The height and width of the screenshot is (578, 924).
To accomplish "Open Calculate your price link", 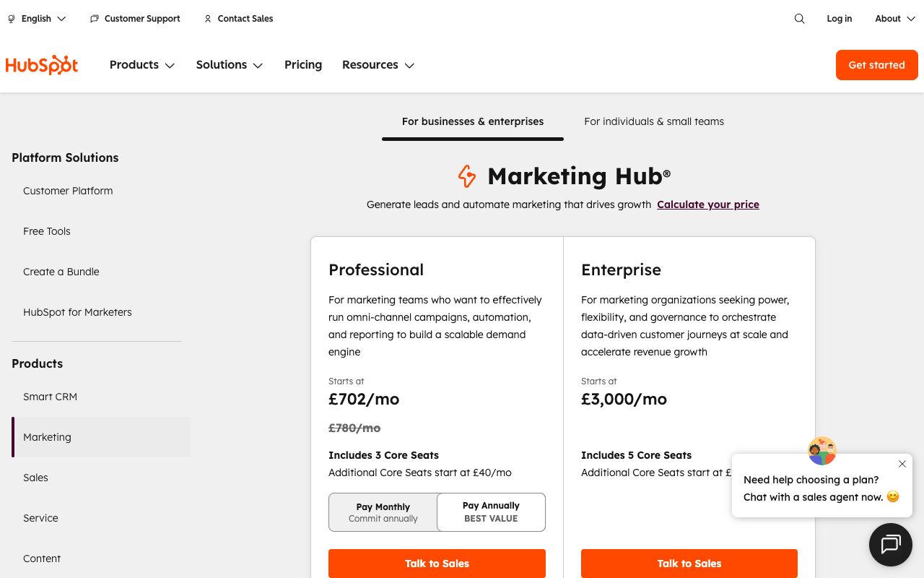I will [x=708, y=204].
